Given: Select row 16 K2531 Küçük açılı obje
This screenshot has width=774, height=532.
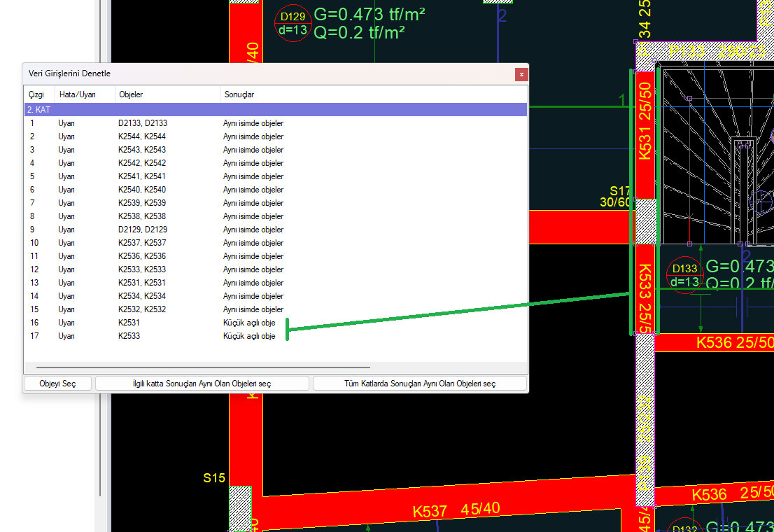Looking at the screenshot, I should tap(276, 323).
